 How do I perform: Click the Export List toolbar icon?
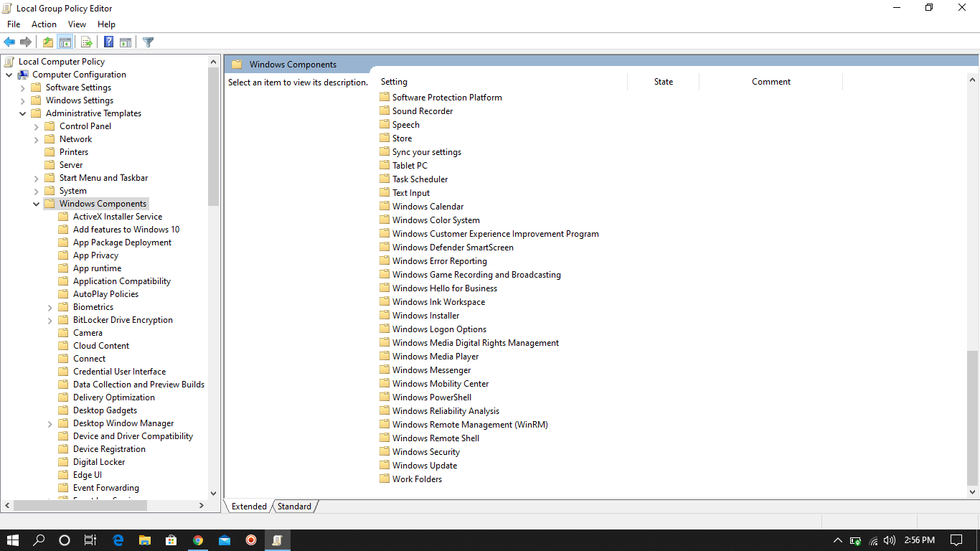tap(86, 42)
